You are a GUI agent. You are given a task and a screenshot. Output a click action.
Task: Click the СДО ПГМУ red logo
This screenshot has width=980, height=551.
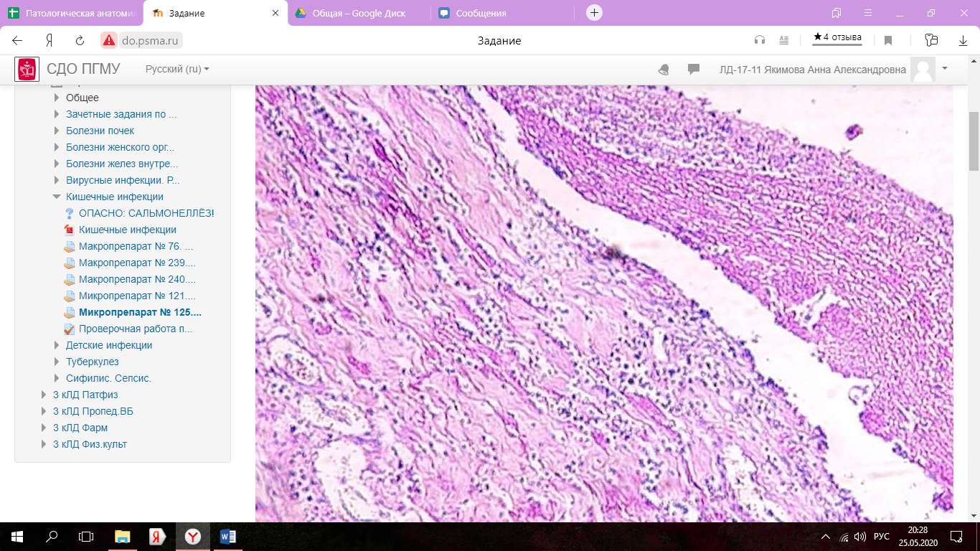point(27,69)
